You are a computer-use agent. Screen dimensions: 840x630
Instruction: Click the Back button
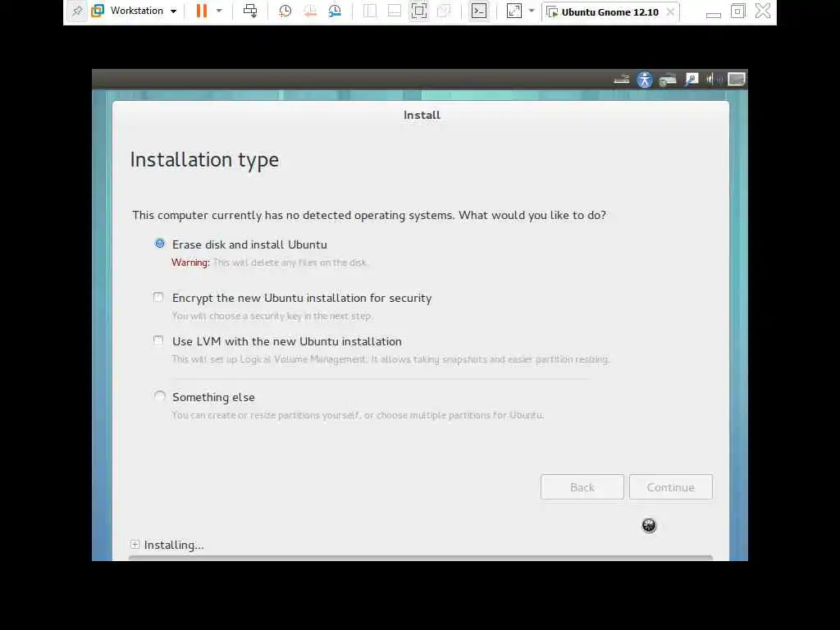(582, 487)
